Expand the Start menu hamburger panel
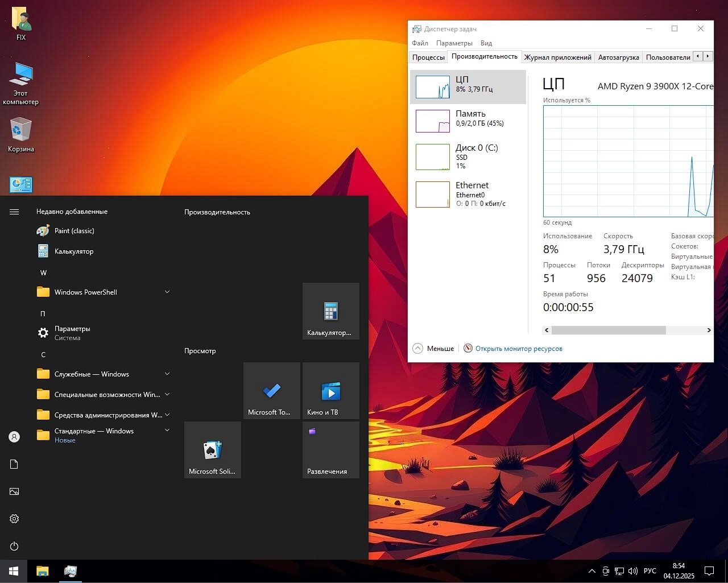The height and width of the screenshot is (583, 728). [x=14, y=211]
